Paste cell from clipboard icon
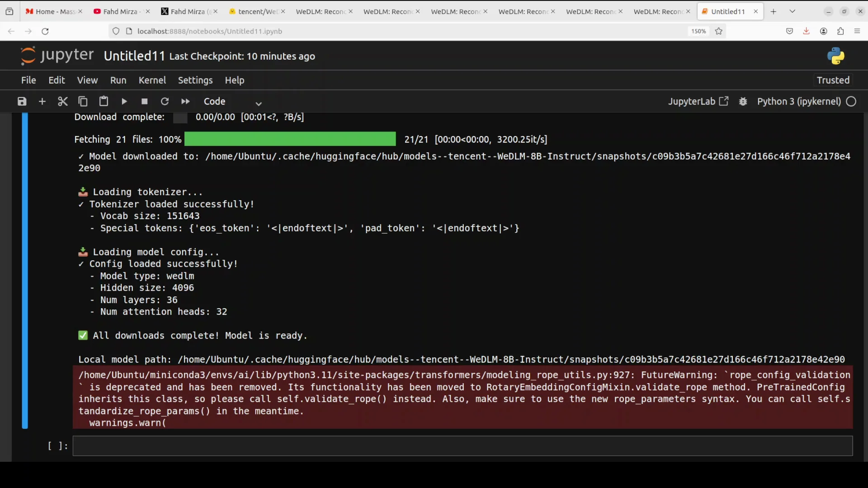Image resolution: width=868 pixels, height=488 pixels. click(x=104, y=101)
